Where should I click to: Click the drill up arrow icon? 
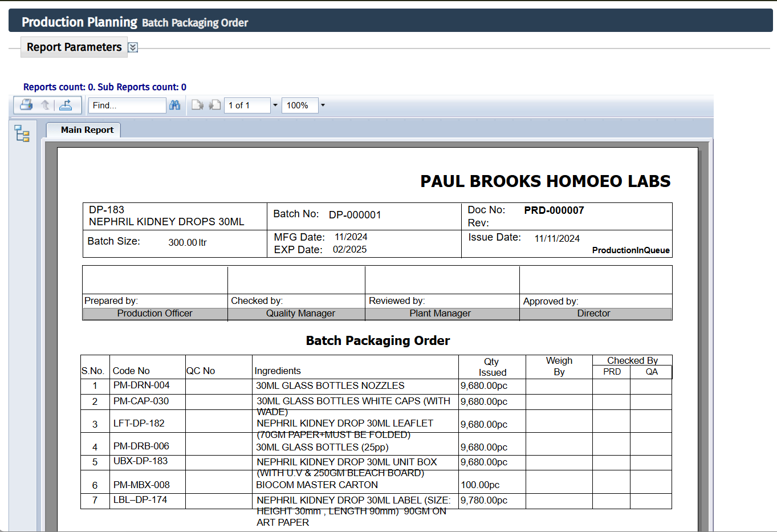(46, 105)
